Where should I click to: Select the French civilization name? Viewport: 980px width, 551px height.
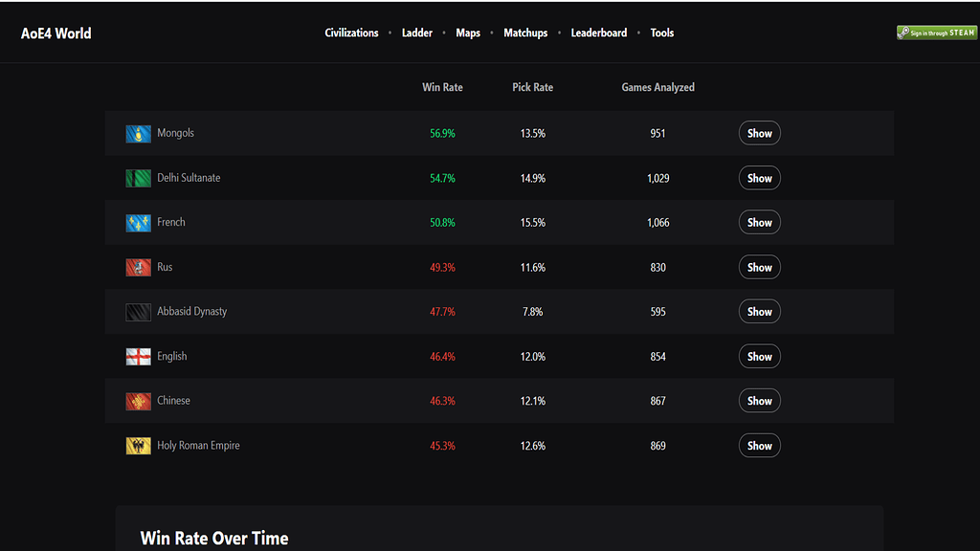[171, 222]
